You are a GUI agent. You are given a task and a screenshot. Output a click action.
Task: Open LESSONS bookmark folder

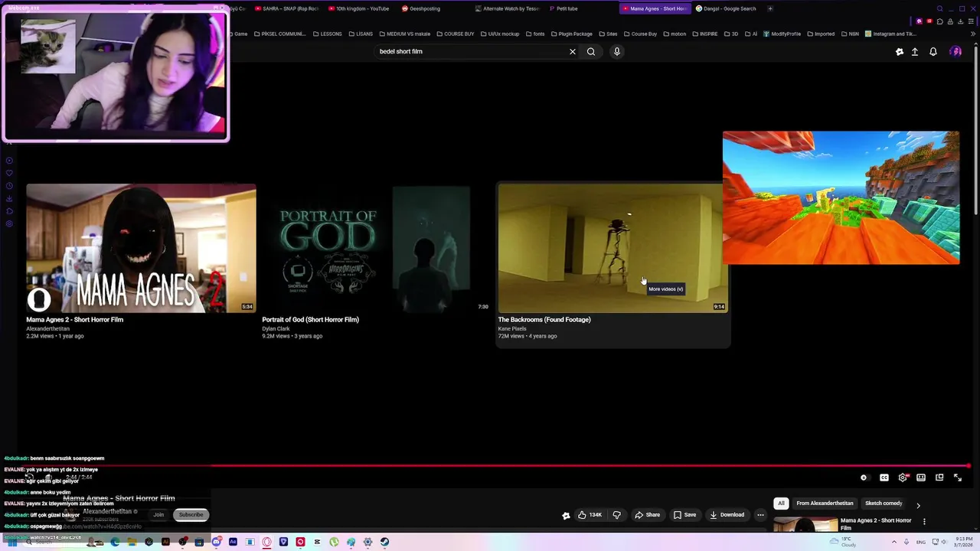pyautogui.click(x=326, y=34)
